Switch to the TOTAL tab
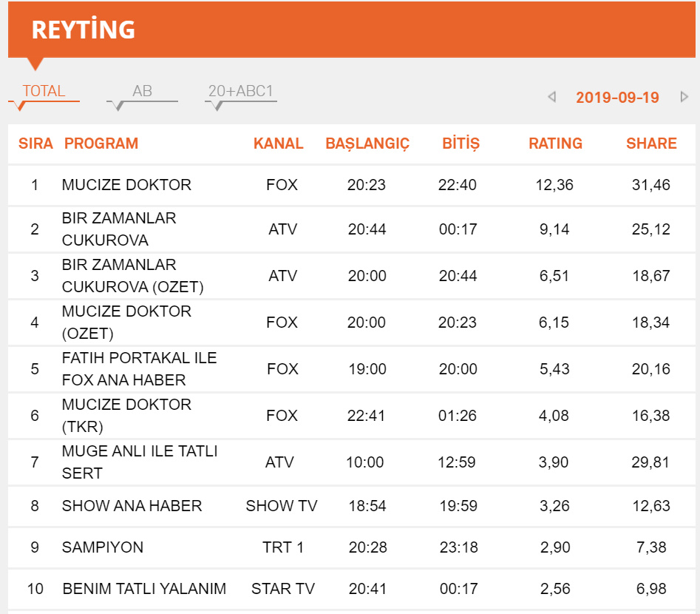 point(44,92)
